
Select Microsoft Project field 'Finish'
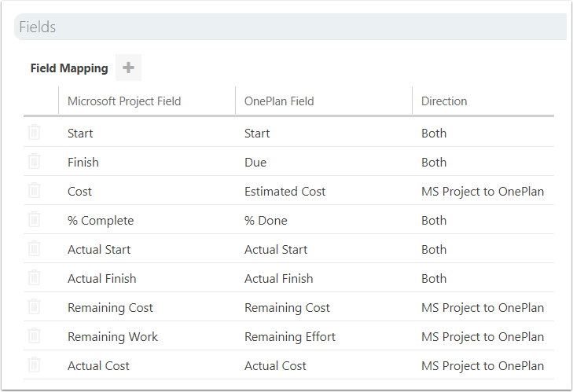pyautogui.click(x=83, y=162)
